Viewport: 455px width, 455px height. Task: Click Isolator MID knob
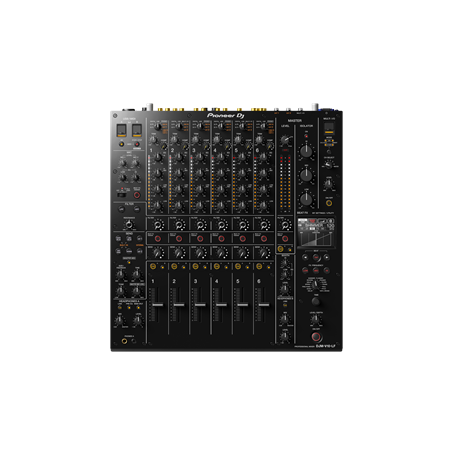coord(306,175)
